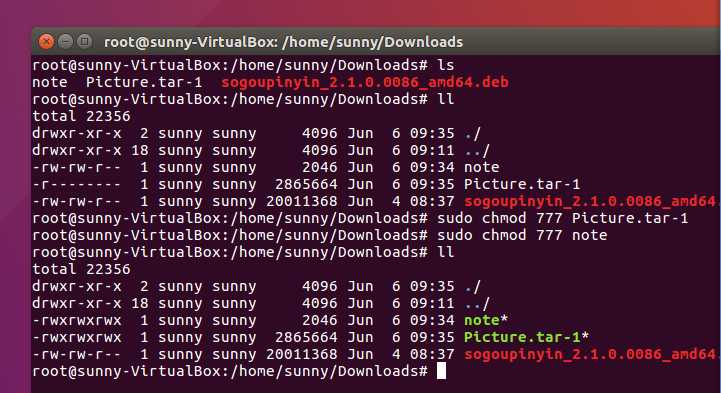
Task: Click the red sogoupinyin_2.1.0.0086_amd64.deb name in ls output
Action: (365, 83)
